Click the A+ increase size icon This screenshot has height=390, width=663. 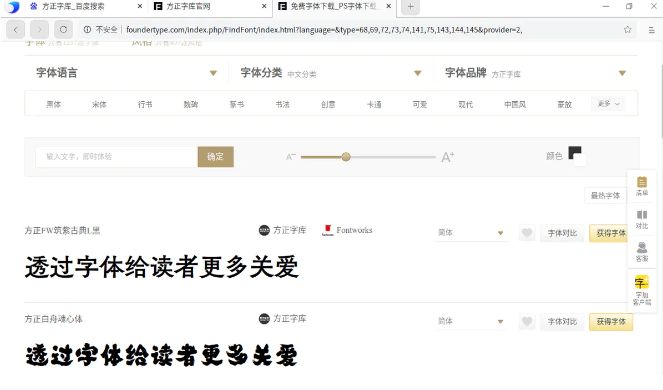click(447, 157)
